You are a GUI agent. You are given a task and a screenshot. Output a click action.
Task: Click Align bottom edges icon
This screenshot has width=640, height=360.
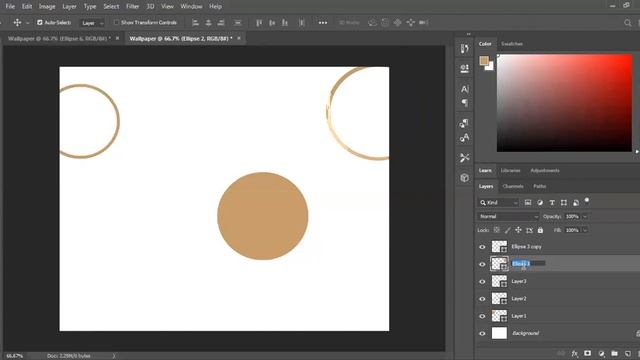click(x=285, y=23)
